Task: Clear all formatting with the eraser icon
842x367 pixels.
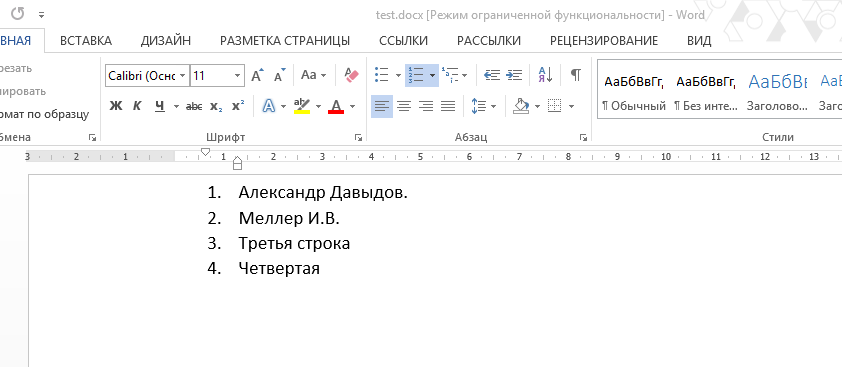Action: pyautogui.click(x=352, y=75)
